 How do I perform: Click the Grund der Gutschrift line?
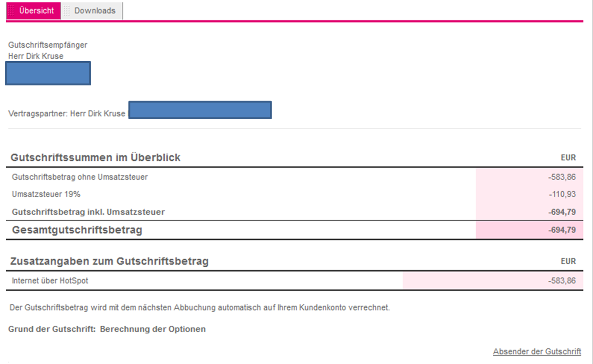pyautogui.click(x=107, y=329)
